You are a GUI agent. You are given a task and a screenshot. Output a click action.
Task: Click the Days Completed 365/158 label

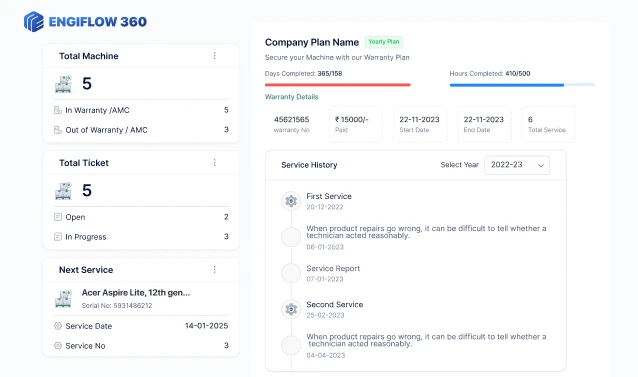pyautogui.click(x=304, y=74)
